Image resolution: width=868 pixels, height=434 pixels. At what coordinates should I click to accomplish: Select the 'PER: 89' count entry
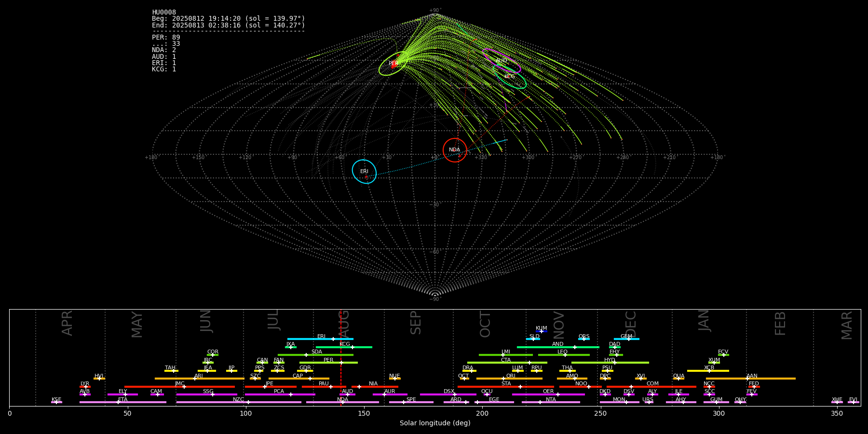tap(166, 37)
